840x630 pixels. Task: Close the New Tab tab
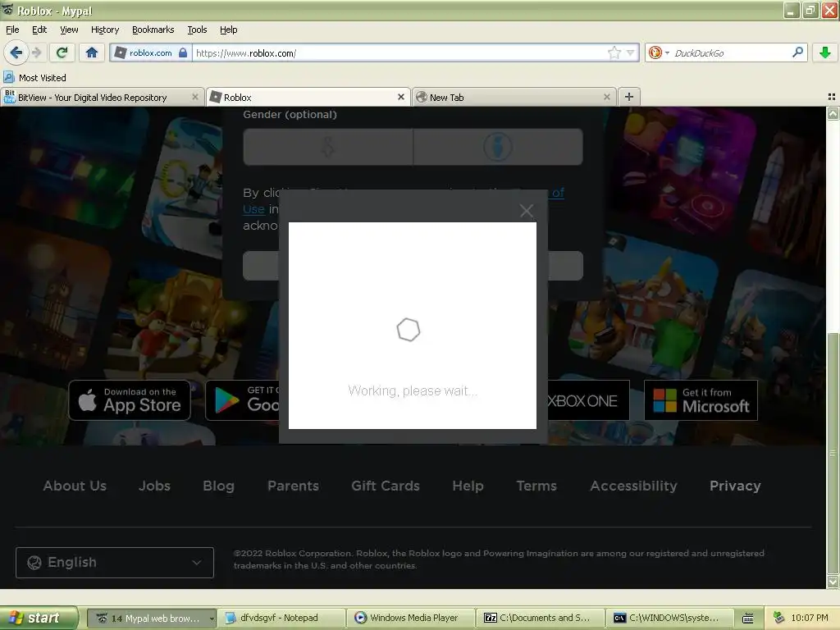click(606, 97)
